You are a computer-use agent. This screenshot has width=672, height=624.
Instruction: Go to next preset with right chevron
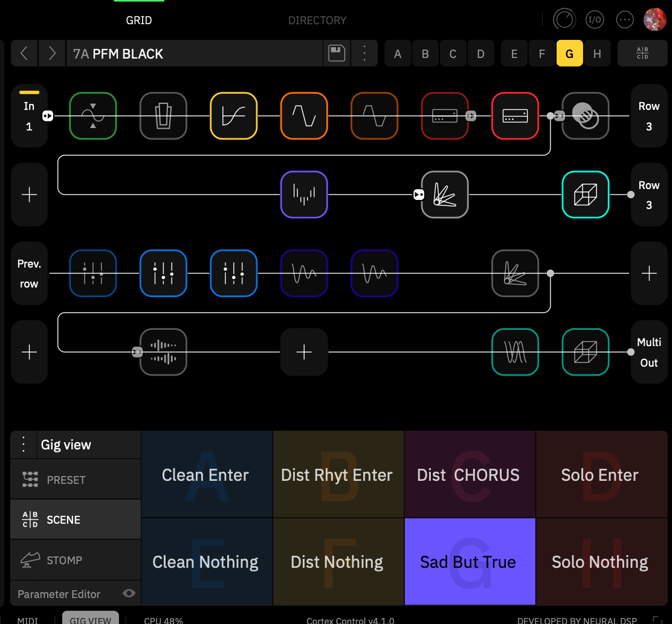point(52,54)
